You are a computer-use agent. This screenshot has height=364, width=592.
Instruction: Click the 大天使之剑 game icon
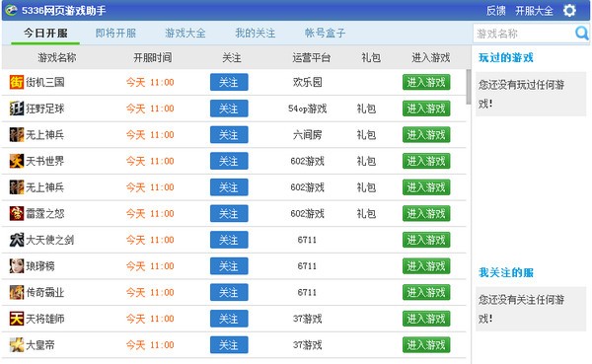(17, 240)
